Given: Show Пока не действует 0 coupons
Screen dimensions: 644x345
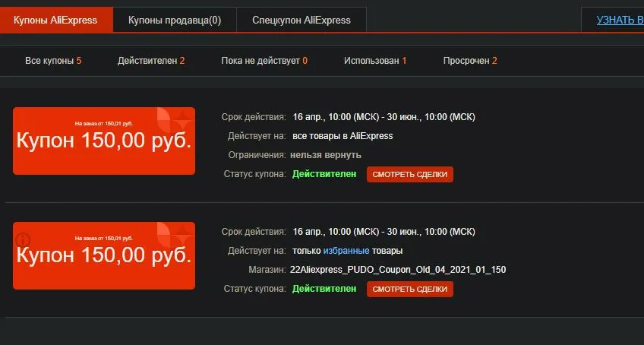Looking at the screenshot, I should tap(264, 61).
